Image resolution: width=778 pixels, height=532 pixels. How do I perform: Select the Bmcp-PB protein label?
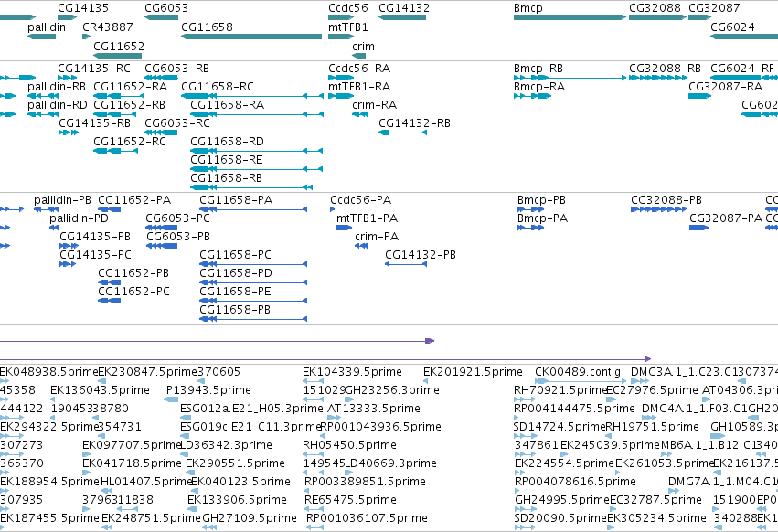tap(541, 200)
